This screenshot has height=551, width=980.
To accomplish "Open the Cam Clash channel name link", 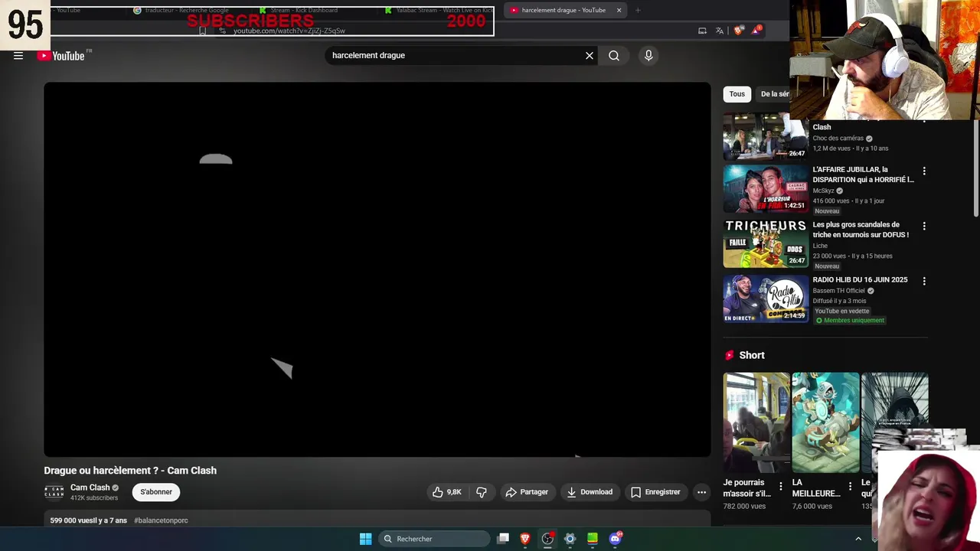I will pos(90,487).
